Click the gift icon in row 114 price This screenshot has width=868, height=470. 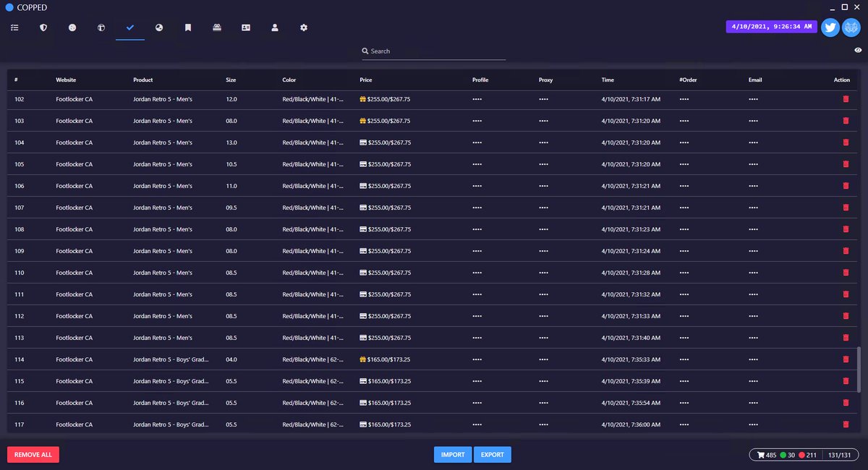(x=363, y=359)
